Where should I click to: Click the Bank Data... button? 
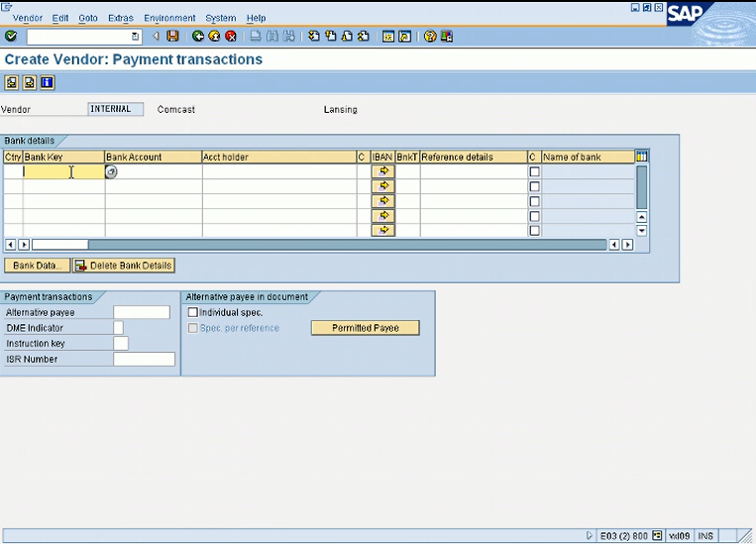pos(37,266)
